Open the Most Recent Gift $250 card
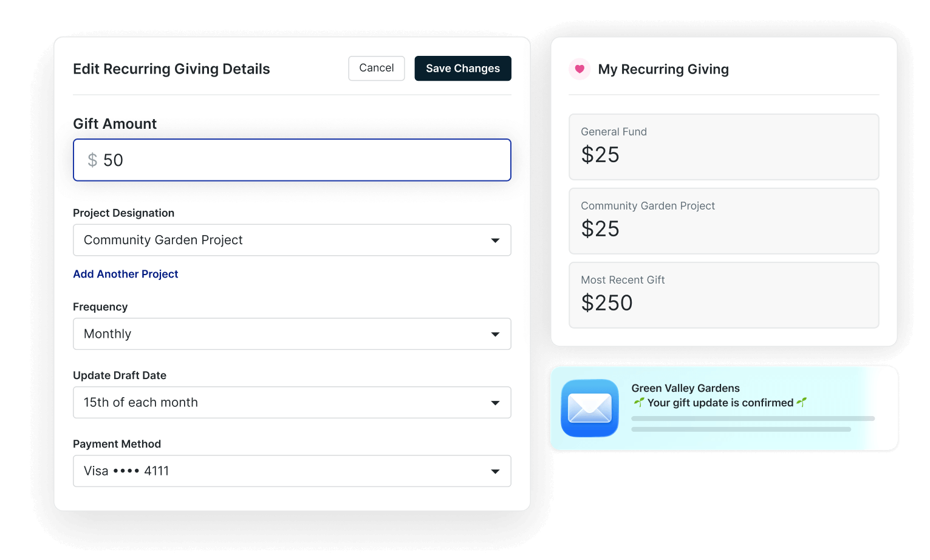Image resolution: width=930 pixels, height=560 pixels. pyautogui.click(x=723, y=295)
